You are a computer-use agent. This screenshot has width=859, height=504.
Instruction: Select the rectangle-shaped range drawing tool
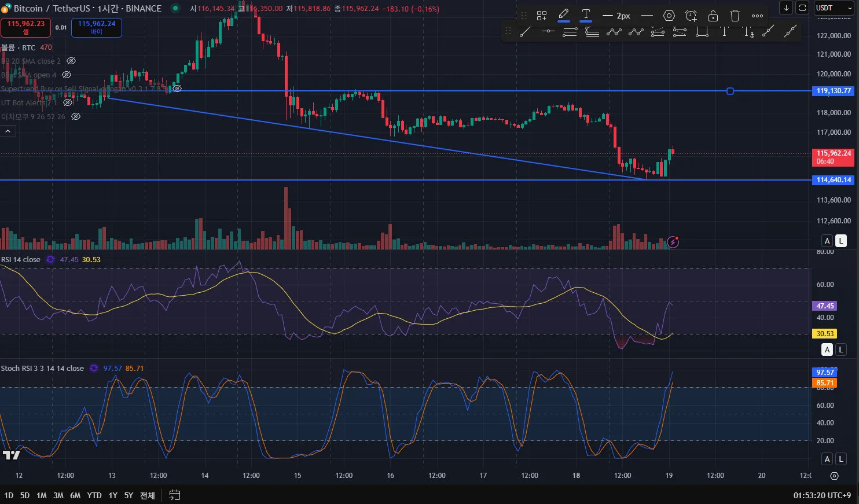[x=702, y=32]
